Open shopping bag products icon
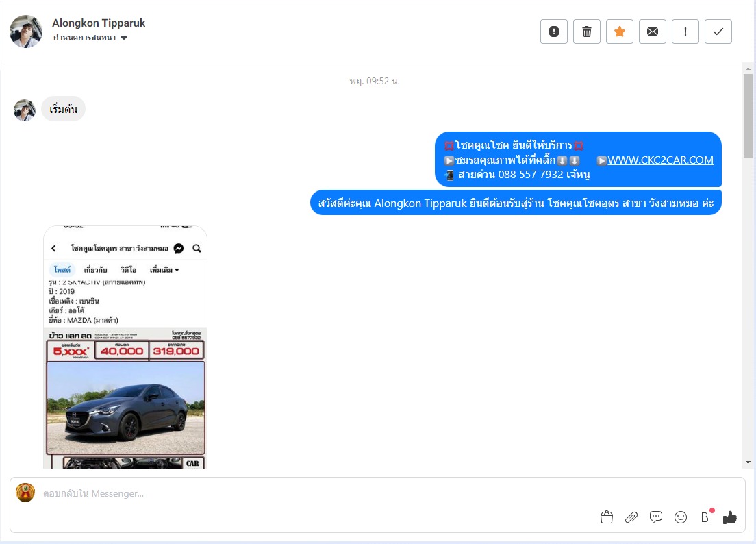The width and height of the screenshot is (756, 544). (x=607, y=517)
